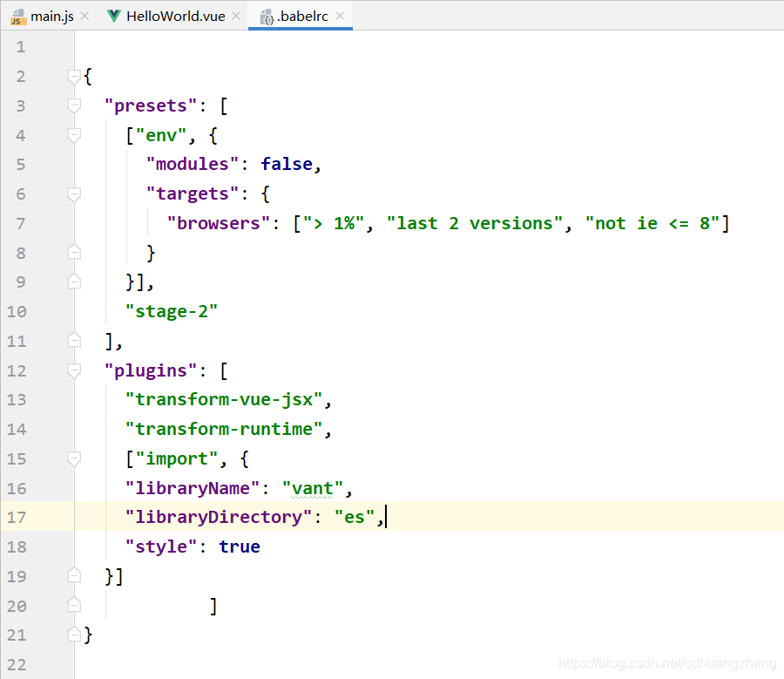Close the main.js tab
The image size is (784, 679).
coord(84,16)
